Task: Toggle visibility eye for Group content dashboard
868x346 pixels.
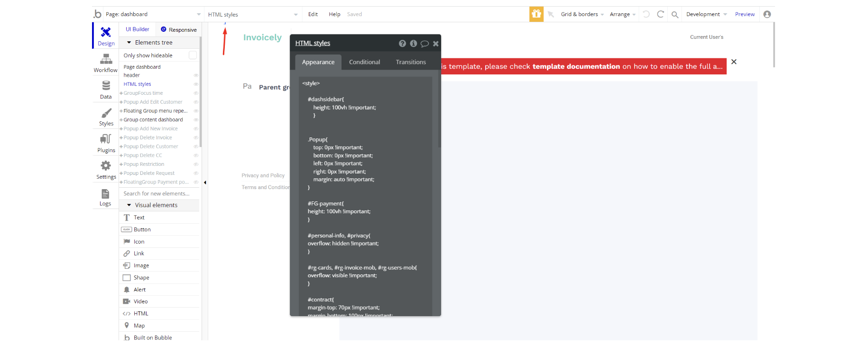Action: (x=196, y=120)
